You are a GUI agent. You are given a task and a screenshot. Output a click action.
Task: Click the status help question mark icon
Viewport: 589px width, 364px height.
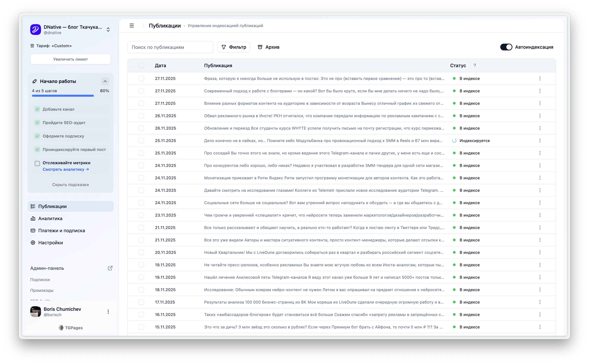click(474, 65)
